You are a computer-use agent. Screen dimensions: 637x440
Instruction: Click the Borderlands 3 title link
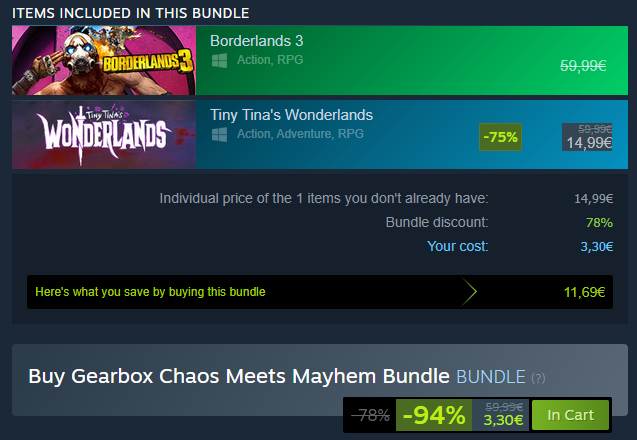pos(256,41)
